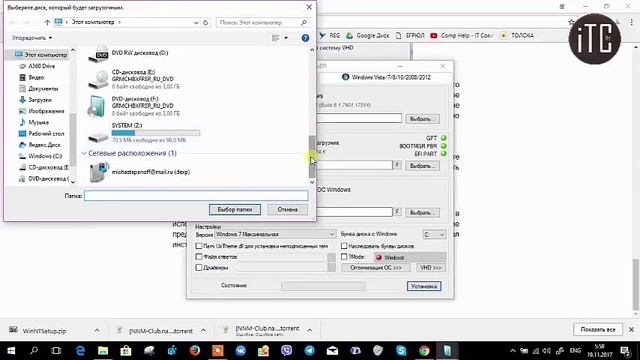The image size is (640, 360).
Task: Open Оптимизация ОС >>> button
Action: pyautogui.click(x=376, y=268)
